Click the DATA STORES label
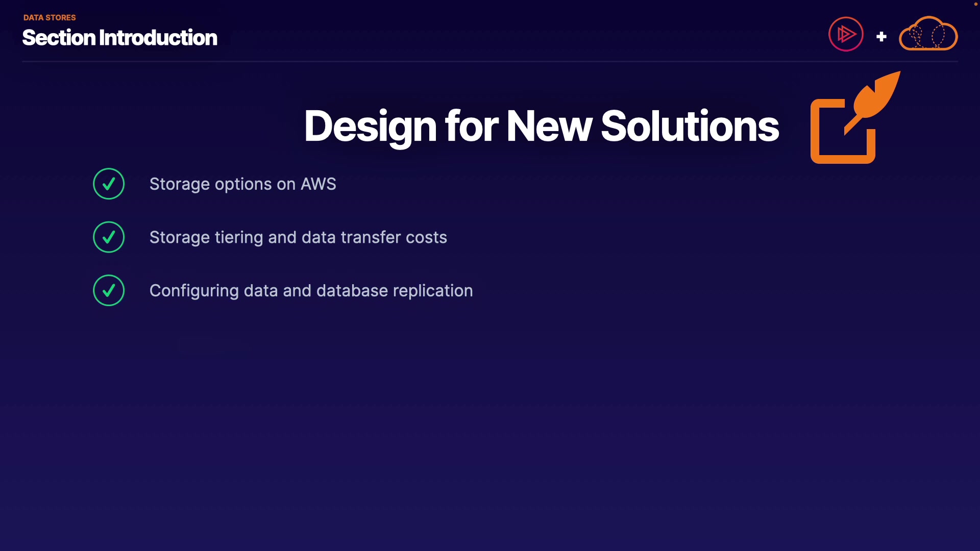The width and height of the screenshot is (980, 551). (x=50, y=17)
